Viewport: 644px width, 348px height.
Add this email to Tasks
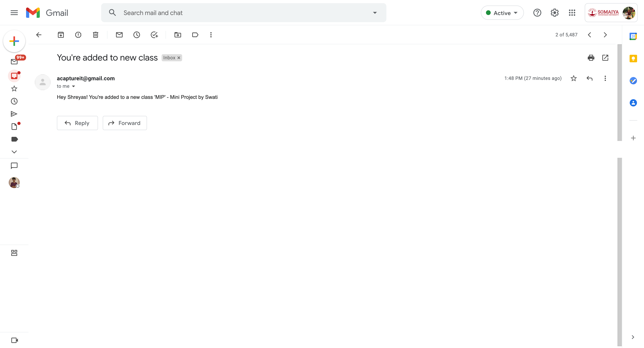click(154, 35)
